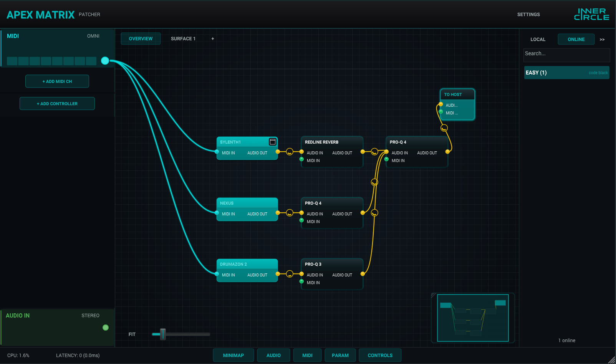Image resolution: width=616 pixels, height=364 pixels.
Task: Switch to the Overview tab
Action: tap(141, 39)
